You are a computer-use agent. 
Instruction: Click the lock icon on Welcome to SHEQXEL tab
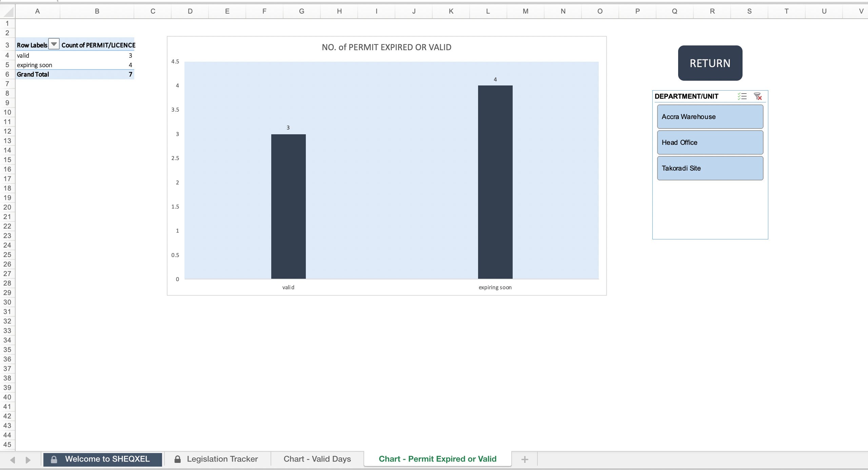click(x=53, y=459)
